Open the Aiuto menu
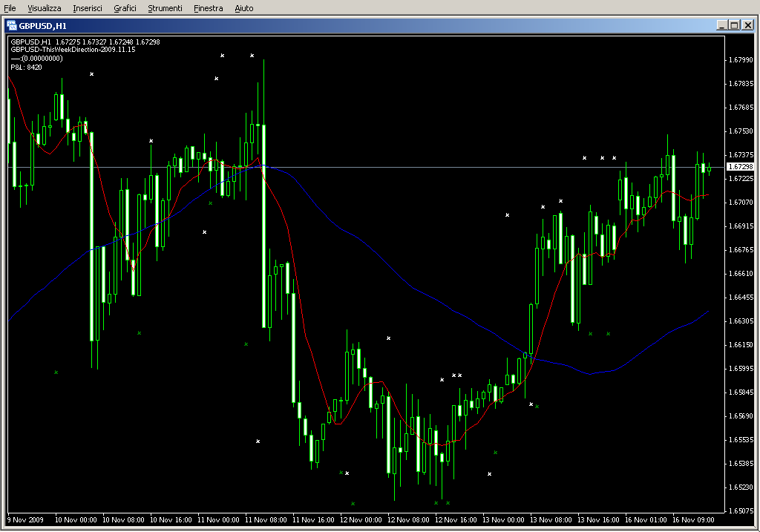This screenshot has width=760, height=532. click(x=244, y=8)
